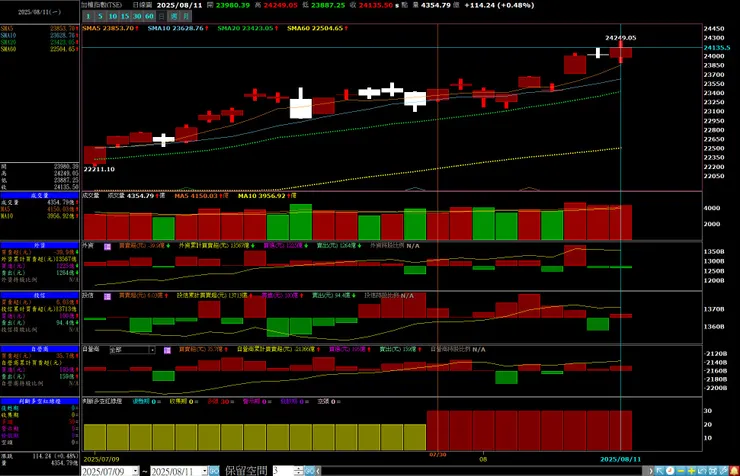
Task: Click the SMA10 23628.76 legend label
Action: 178,28
